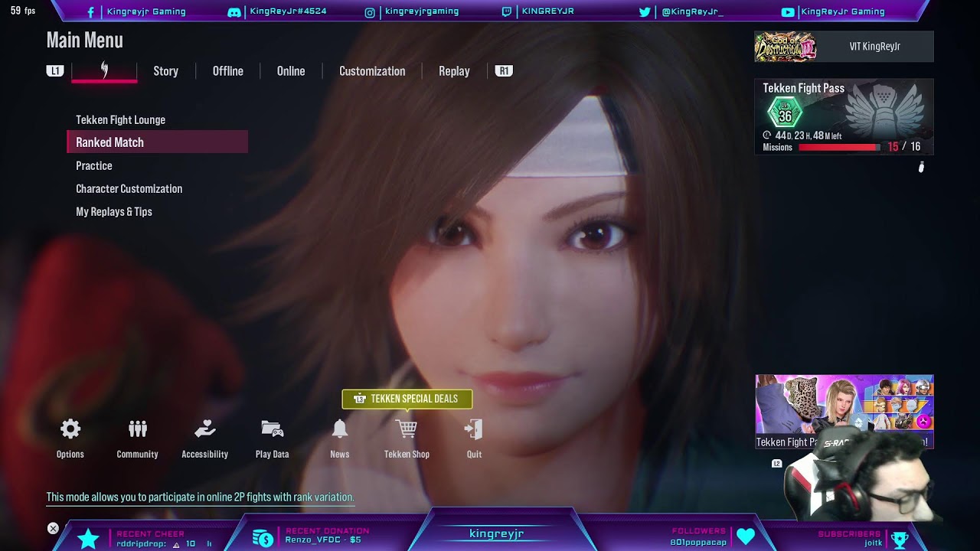Image resolution: width=980 pixels, height=551 pixels.
Task: Click the Tekken Fight Pass panel title
Action: [803, 88]
